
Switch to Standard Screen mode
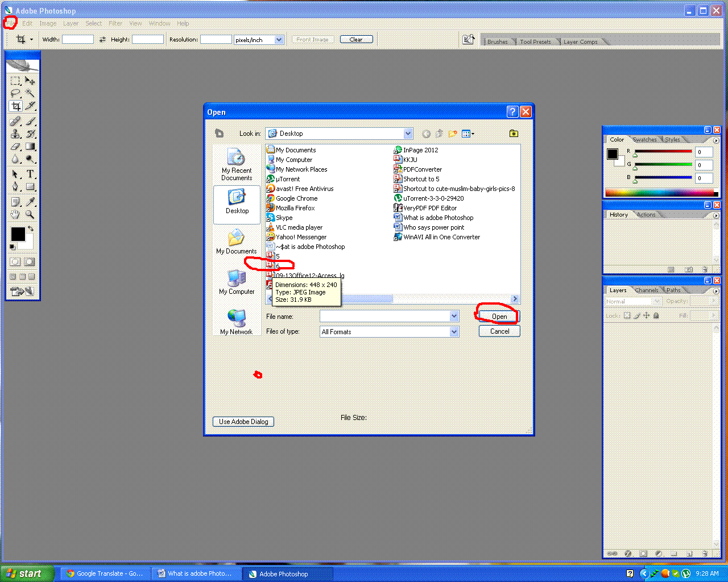coord(13,277)
